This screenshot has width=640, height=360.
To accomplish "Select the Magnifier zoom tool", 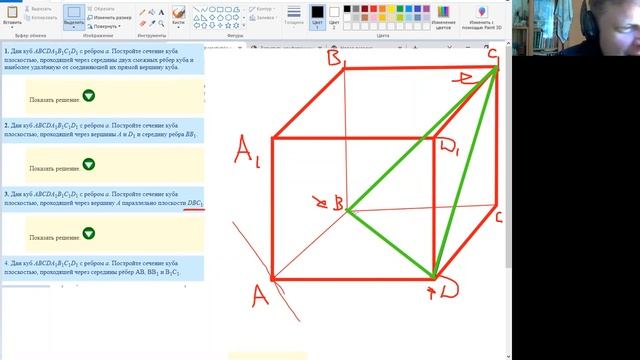I will [161, 24].
